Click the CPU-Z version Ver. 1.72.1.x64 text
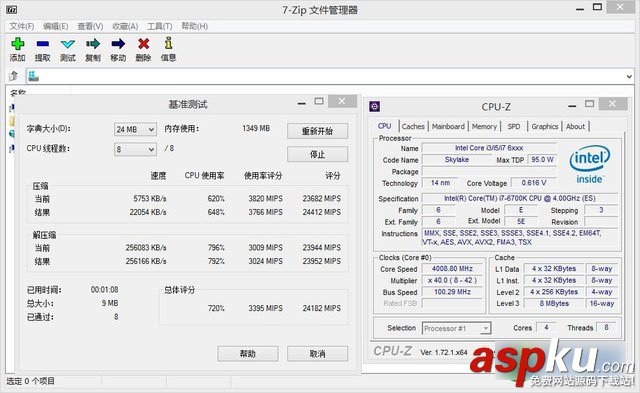Viewport: 640px width, 393px height. click(444, 352)
